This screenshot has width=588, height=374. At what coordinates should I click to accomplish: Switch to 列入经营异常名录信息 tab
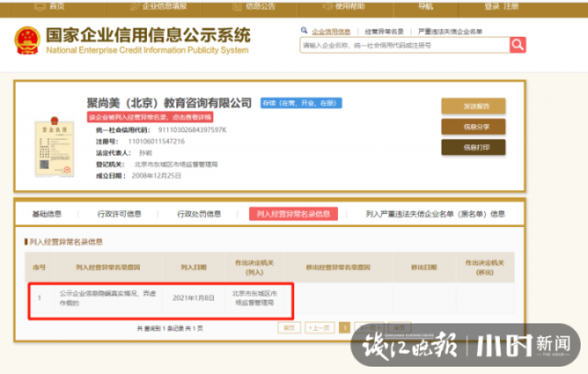(293, 214)
